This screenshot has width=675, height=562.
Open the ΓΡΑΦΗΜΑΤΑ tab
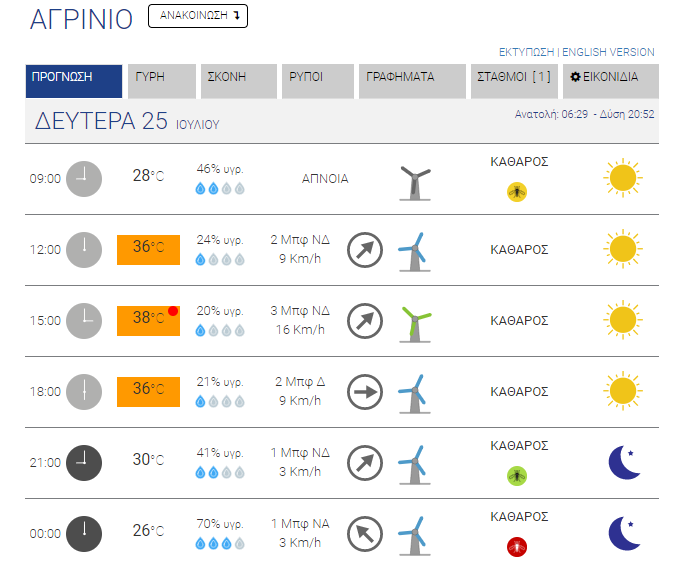pyautogui.click(x=412, y=81)
